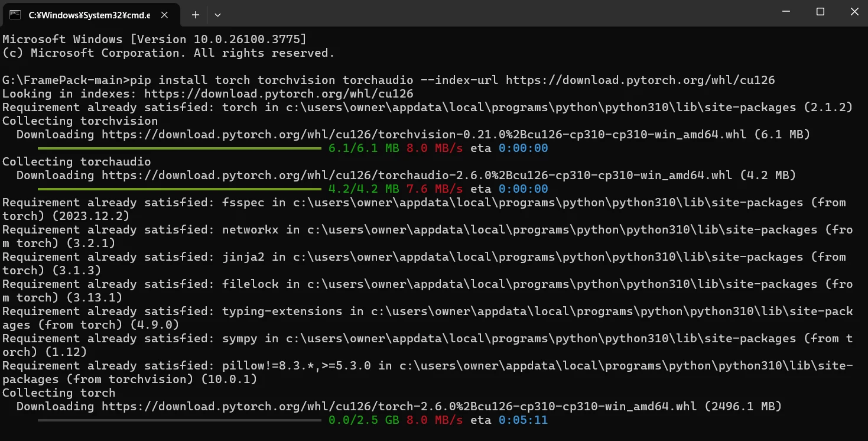Click the 'G:\FramePack-main>' prompt path
The width and height of the screenshot is (868, 441).
66,80
